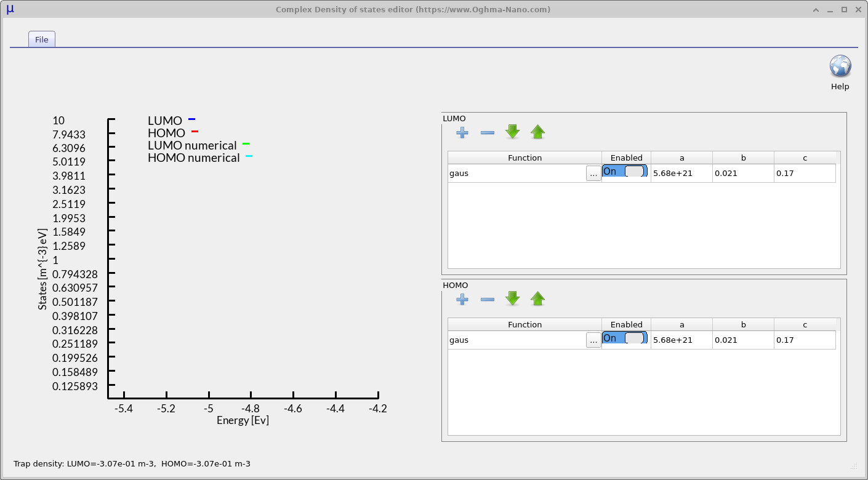This screenshot has width=868, height=480.
Task: Open Help via the globe icon
Action: (x=840, y=66)
